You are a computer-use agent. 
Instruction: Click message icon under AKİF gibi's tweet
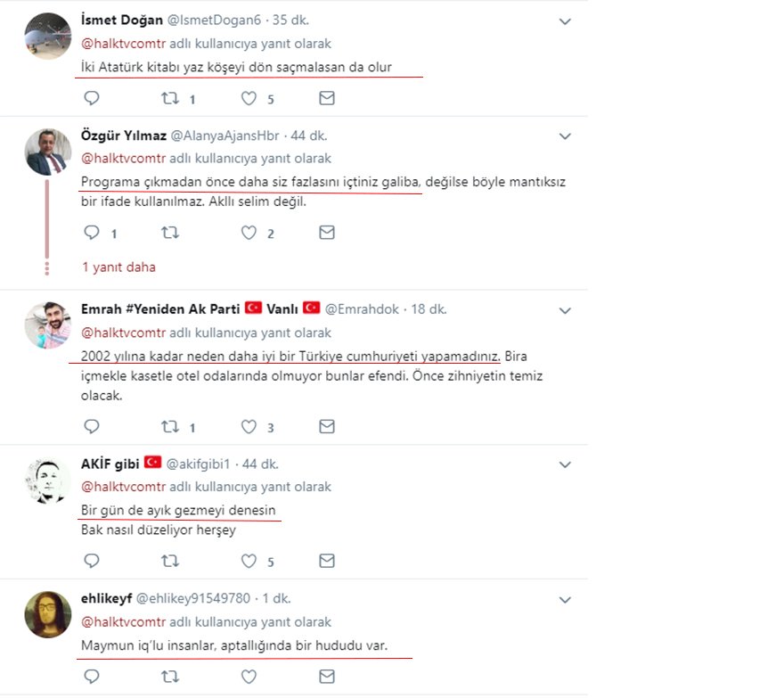327,561
